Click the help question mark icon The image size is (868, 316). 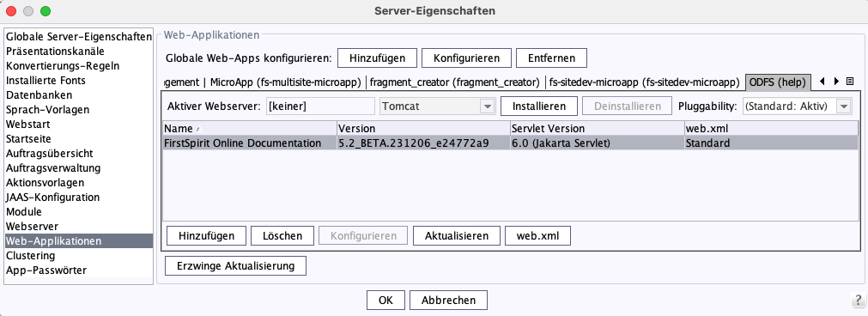[x=857, y=300]
